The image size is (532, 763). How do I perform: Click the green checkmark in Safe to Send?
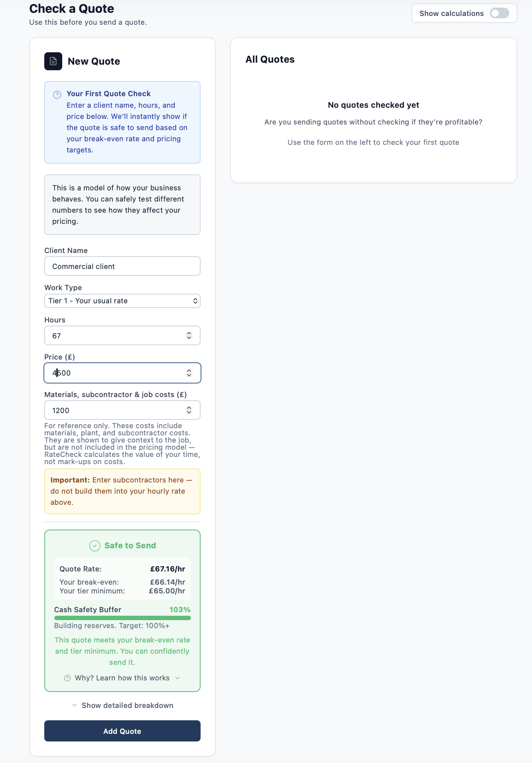coord(95,546)
